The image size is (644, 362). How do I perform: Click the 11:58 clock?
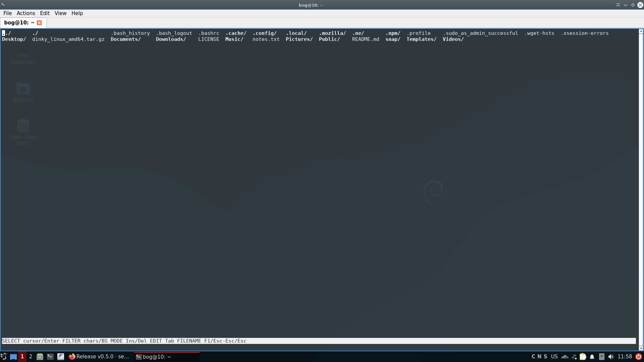coord(624,357)
